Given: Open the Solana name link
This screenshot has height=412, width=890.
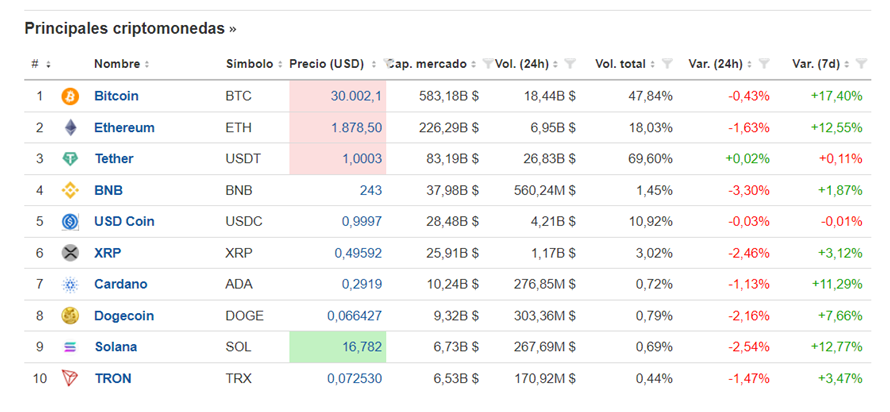Looking at the screenshot, I should (116, 347).
